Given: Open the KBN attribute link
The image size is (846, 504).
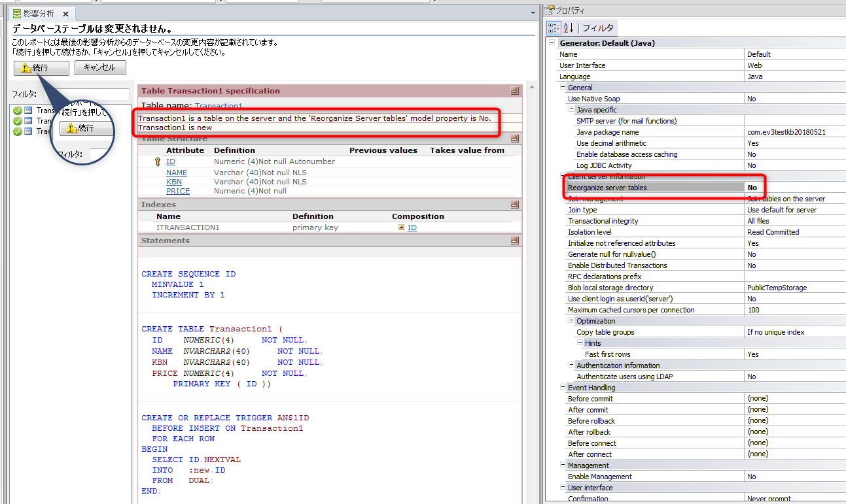Looking at the screenshot, I should click(174, 182).
